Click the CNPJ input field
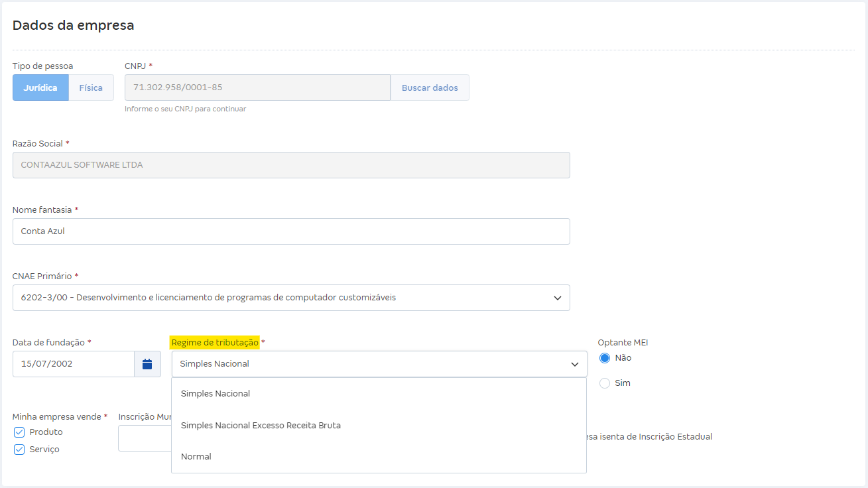The image size is (868, 488). [257, 88]
